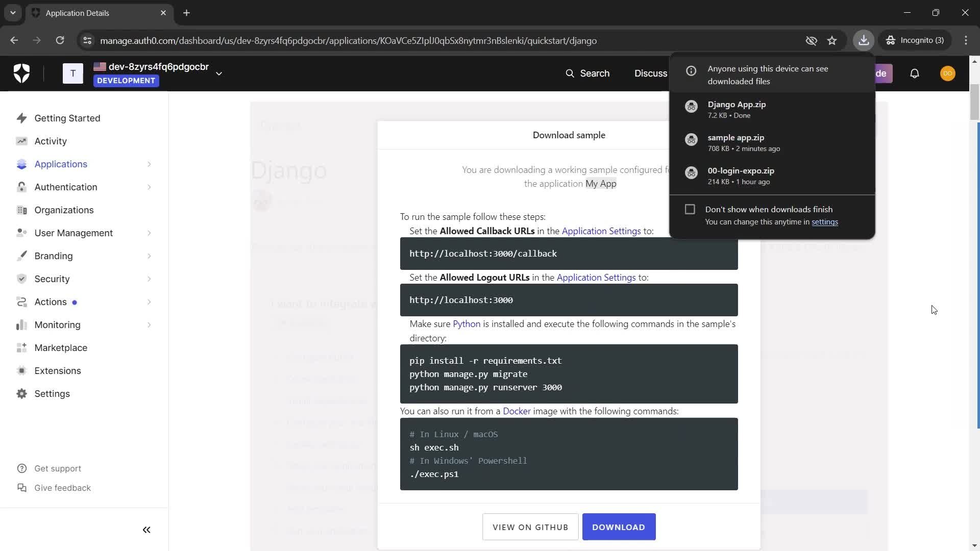Tick Don't show when downloads finish
This screenshot has height=551, width=980.
click(690, 209)
